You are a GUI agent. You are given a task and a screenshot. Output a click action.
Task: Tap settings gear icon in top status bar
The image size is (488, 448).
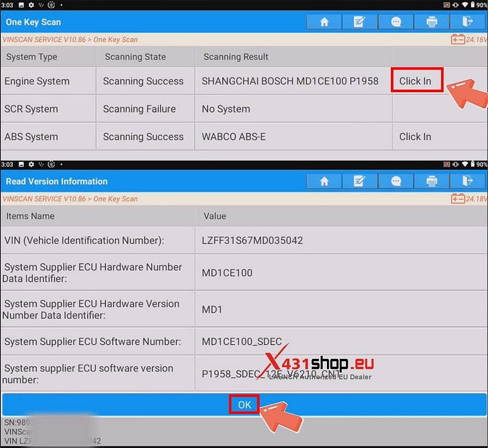(x=31, y=5)
